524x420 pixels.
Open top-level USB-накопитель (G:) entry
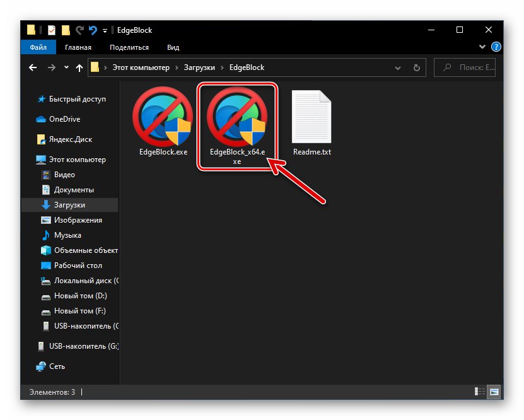pos(77,346)
